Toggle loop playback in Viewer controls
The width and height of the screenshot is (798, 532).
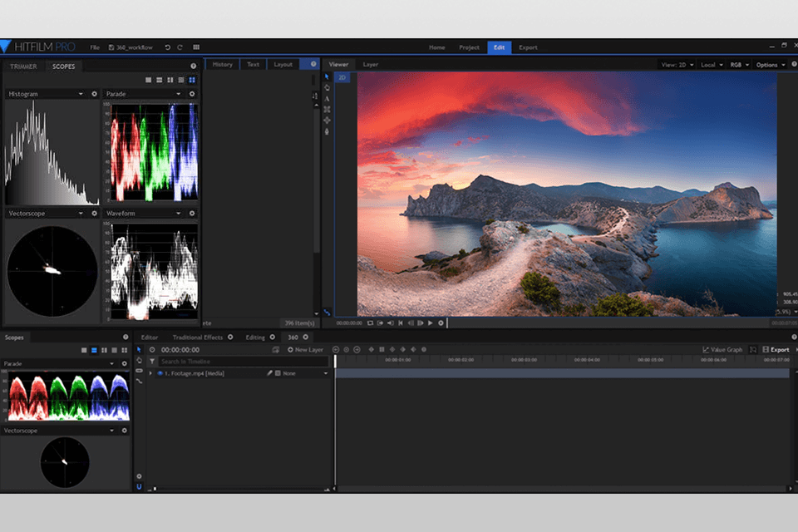pos(370,323)
